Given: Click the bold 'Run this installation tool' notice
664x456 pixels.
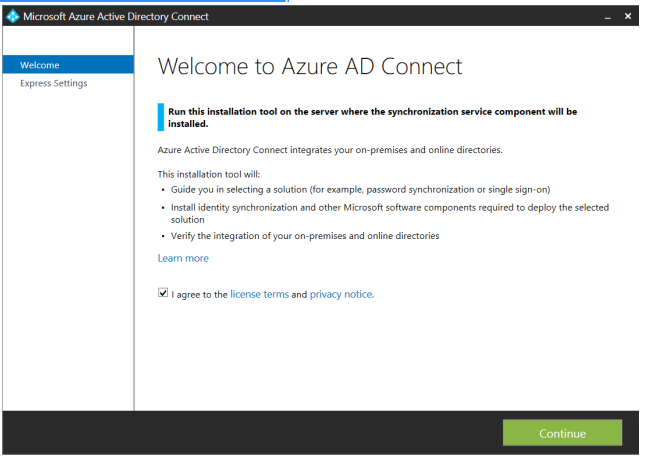Looking at the screenshot, I should pos(372,117).
